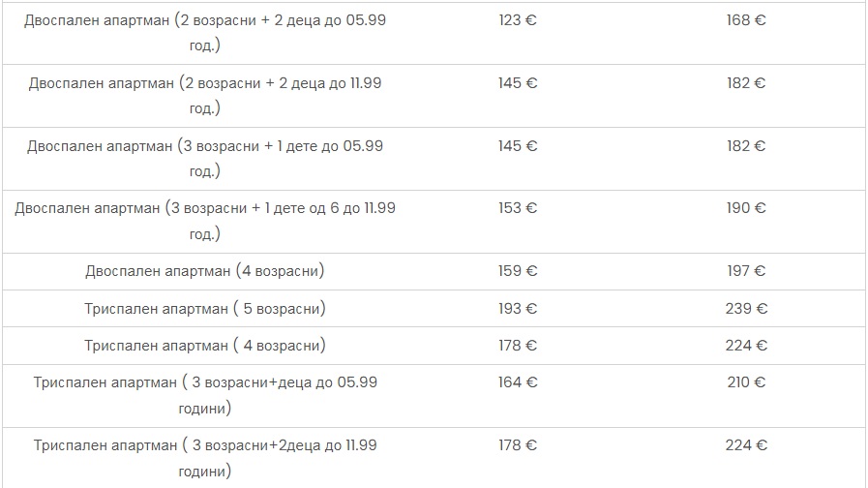Click Двоспален апартман 2 возрасни + 2 деца до 11.99 label
This screenshot has height=488, width=868.
coord(205,95)
